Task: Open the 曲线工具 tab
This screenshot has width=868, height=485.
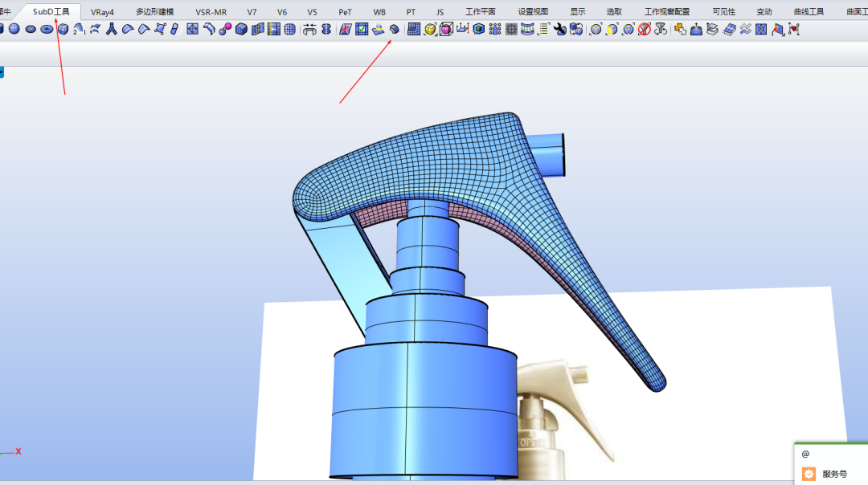Action: (809, 11)
